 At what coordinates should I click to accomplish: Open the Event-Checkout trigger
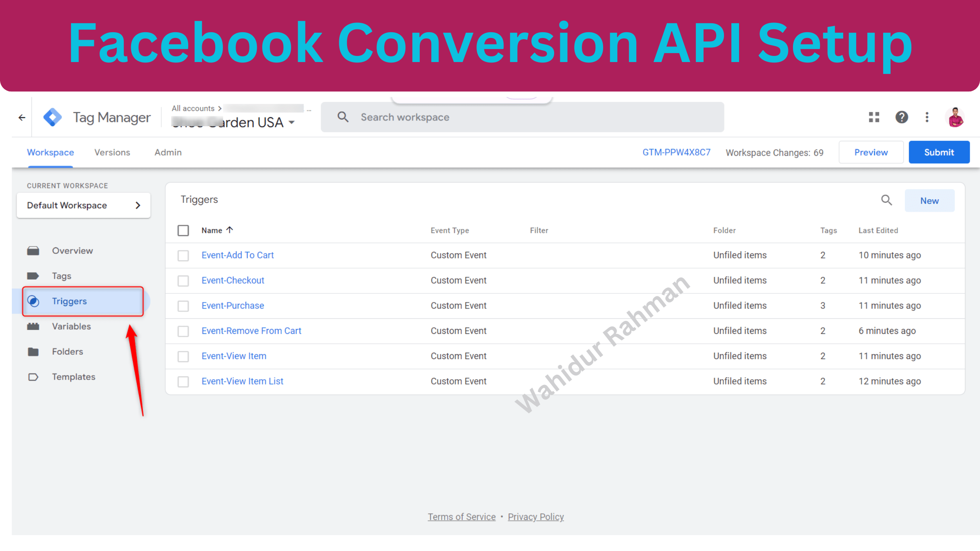233,280
